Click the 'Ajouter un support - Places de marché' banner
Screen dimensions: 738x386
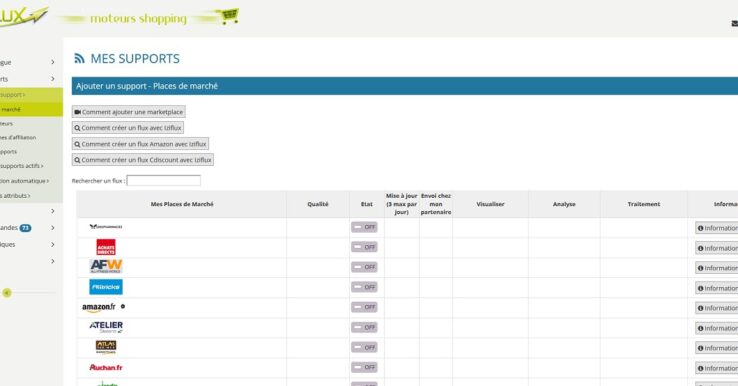tap(405, 86)
